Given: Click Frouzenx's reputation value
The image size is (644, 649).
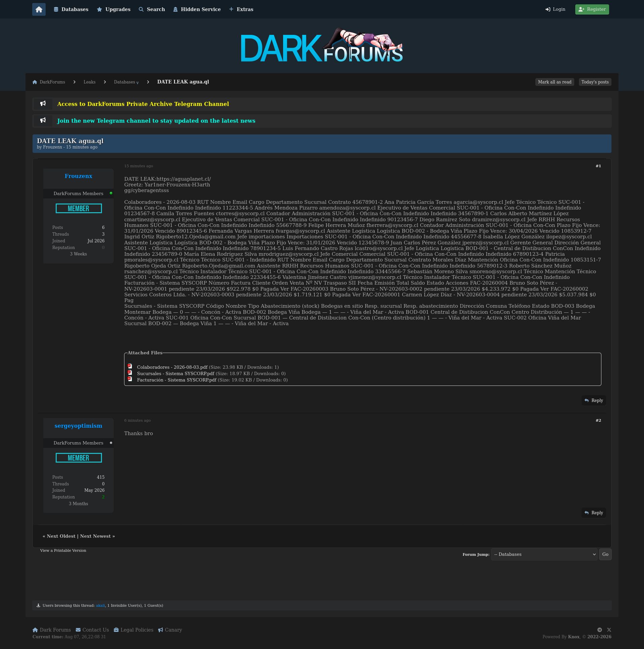Looking at the screenshot, I should click(103, 248).
